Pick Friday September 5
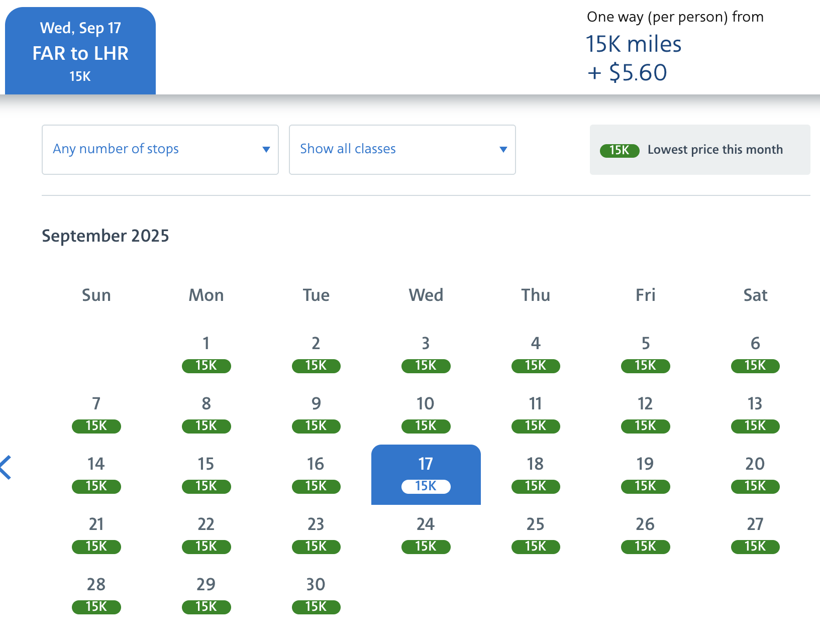The height and width of the screenshot is (644, 820). pyautogui.click(x=646, y=354)
